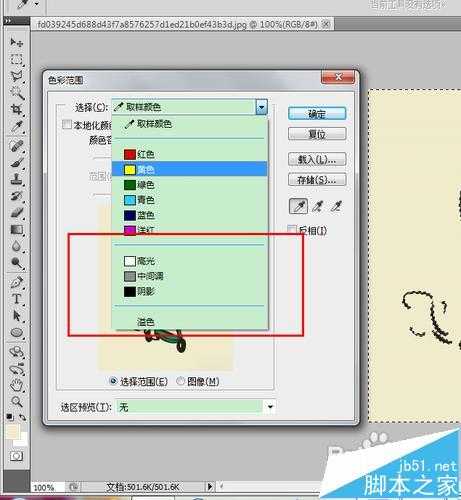
Task: Choose the Crop tool
Action: 16,109
